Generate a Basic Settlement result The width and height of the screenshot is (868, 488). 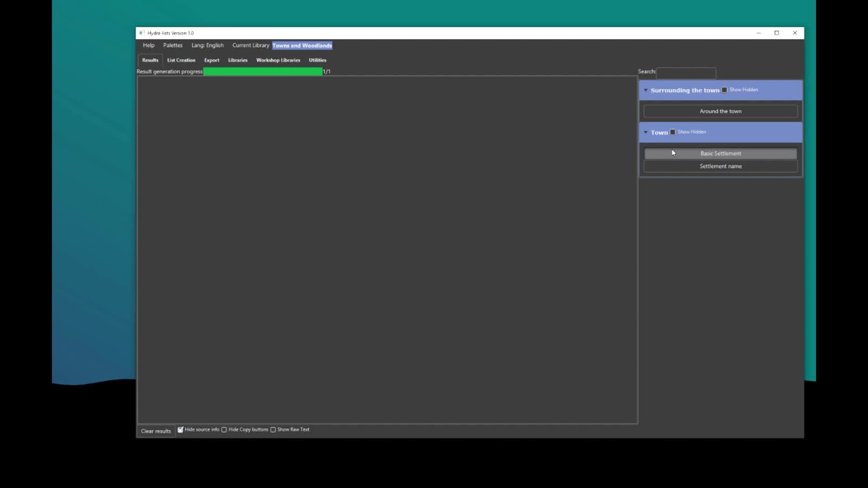click(x=720, y=154)
